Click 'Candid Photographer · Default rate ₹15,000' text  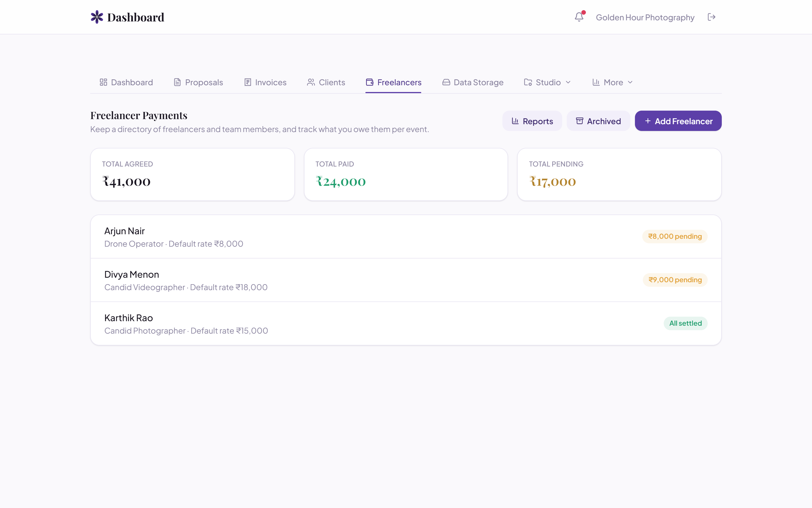click(186, 330)
